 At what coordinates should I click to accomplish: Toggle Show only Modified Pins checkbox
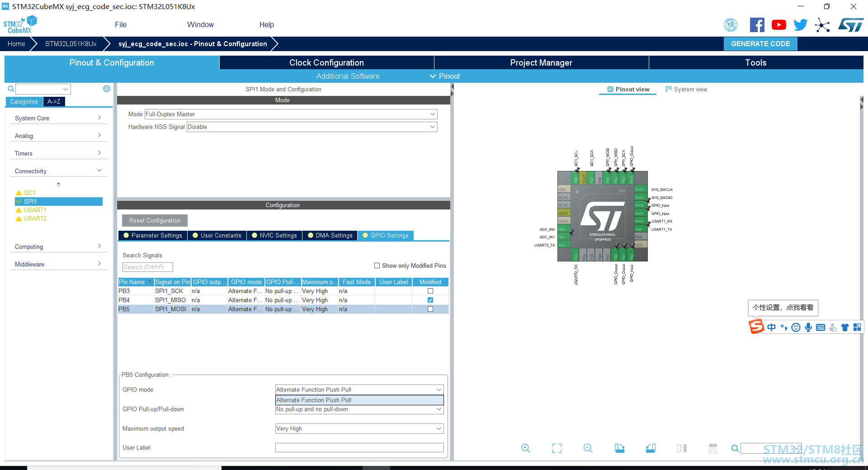pos(377,266)
